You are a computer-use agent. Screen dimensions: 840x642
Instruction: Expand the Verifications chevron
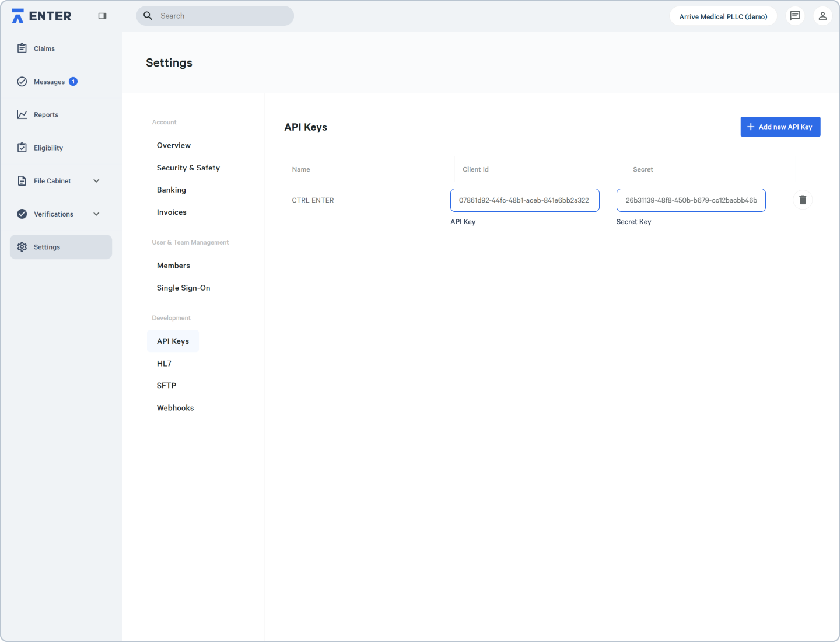pyautogui.click(x=96, y=214)
